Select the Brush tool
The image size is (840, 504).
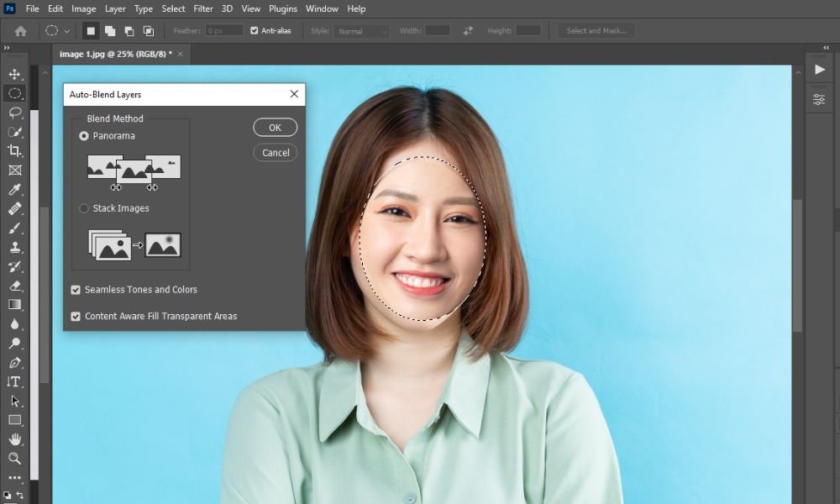click(x=14, y=228)
